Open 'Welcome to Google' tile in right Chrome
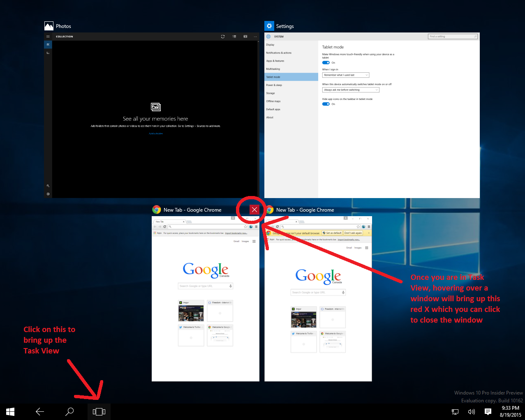Screen dimensions: 525x420 pos(333,342)
